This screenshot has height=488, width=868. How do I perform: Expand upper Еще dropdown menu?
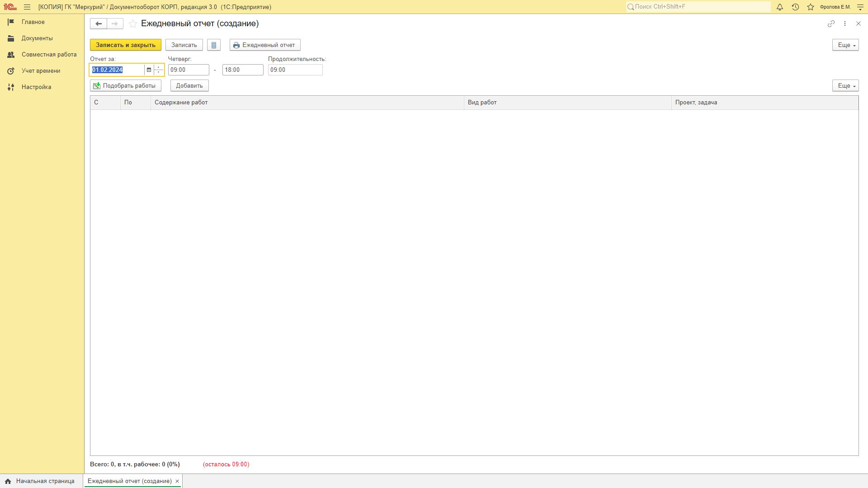[x=845, y=45]
